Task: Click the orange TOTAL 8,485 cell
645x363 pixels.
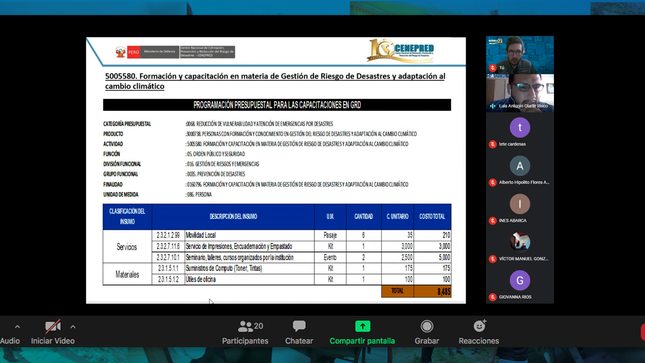Action: click(x=416, y=291)
